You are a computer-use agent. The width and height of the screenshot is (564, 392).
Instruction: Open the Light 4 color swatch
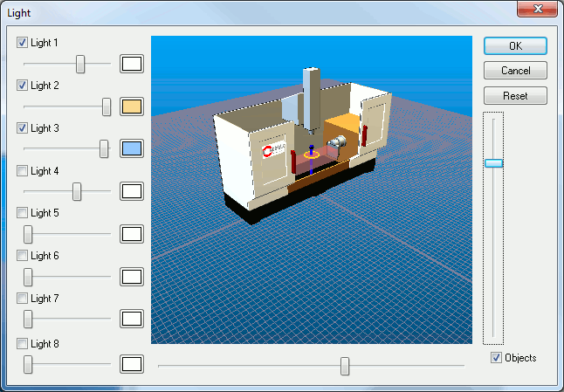coord(132,191)
